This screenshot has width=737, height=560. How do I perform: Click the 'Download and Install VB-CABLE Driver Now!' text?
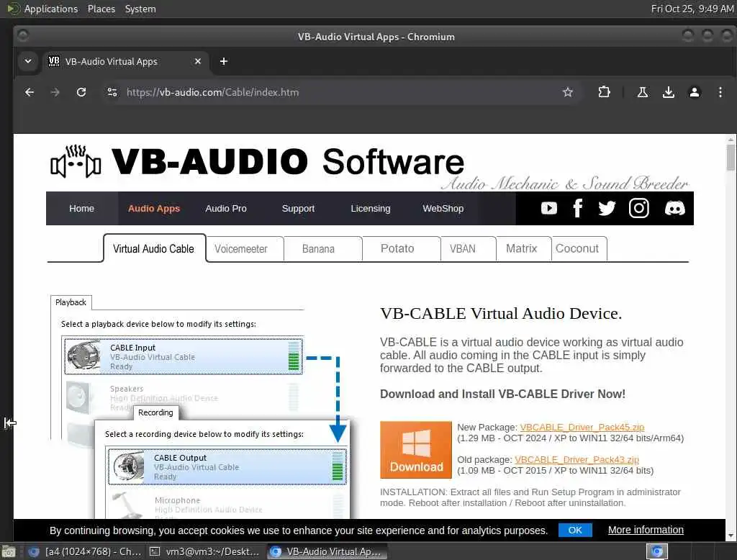click(502, 394)
